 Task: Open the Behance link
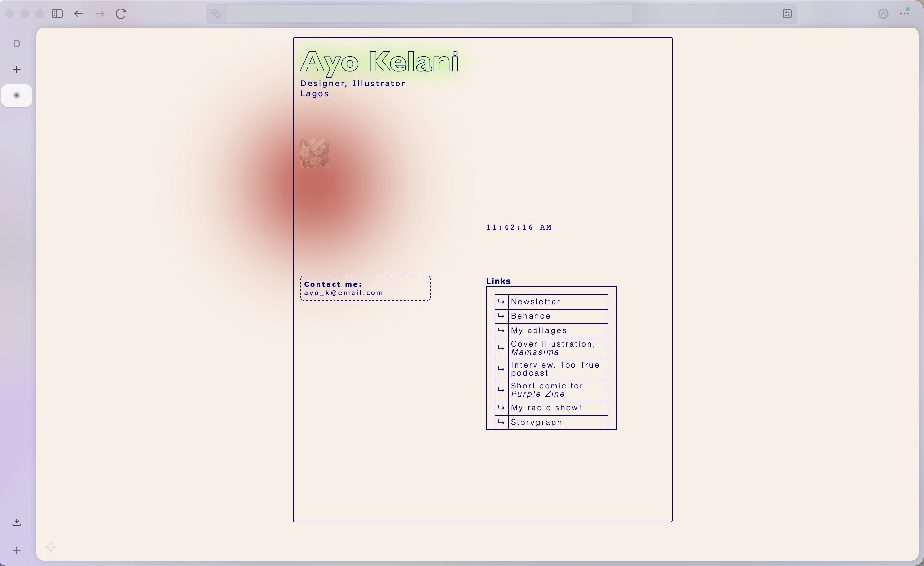[531, 316]
